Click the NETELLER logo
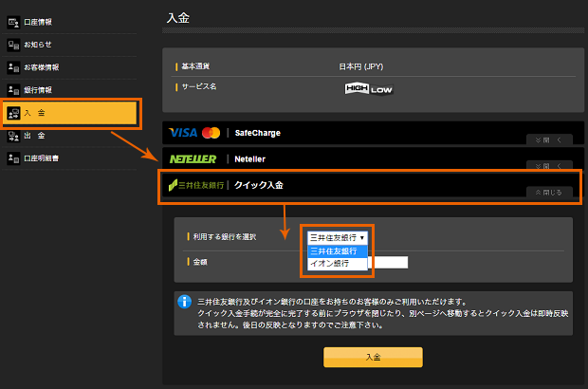The width and height of the screenshot is (588, 389). click(193, 159)
